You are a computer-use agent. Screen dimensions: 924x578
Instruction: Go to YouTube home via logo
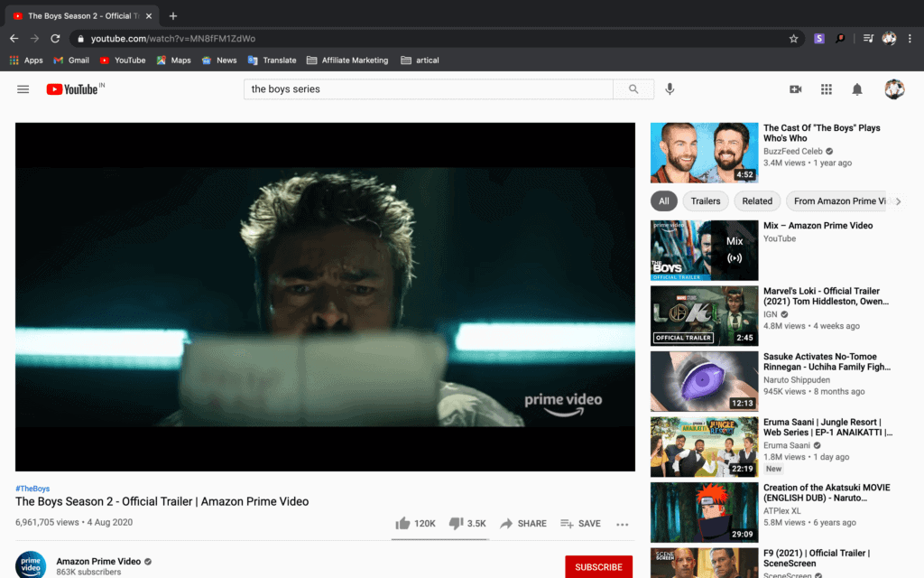[72, 89]
